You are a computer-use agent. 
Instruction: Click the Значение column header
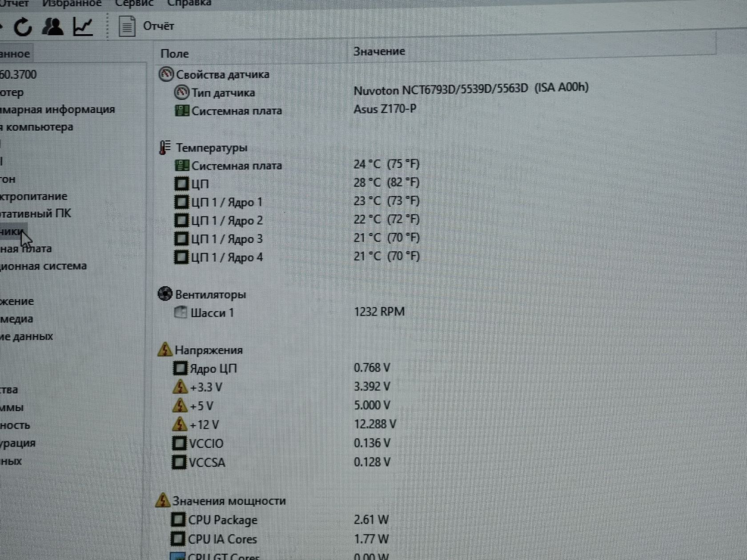[379, 51]
